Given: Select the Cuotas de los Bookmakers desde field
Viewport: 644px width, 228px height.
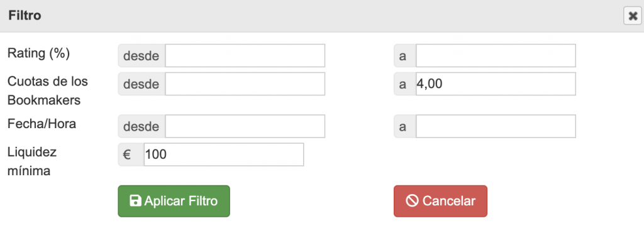Looking at the screenshot, I should point(245,84).
